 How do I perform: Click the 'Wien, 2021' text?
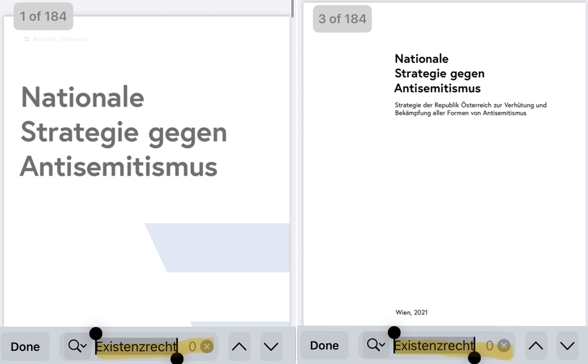412,313
